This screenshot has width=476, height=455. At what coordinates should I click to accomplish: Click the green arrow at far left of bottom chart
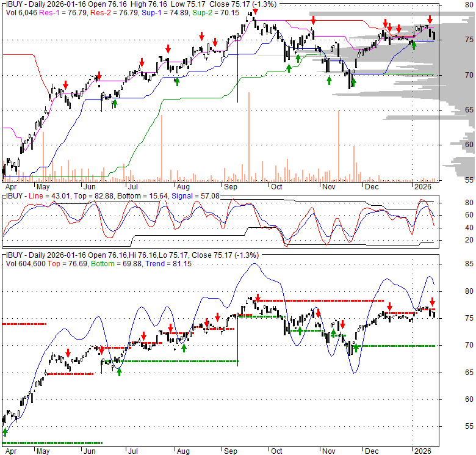tap(5, 431)
